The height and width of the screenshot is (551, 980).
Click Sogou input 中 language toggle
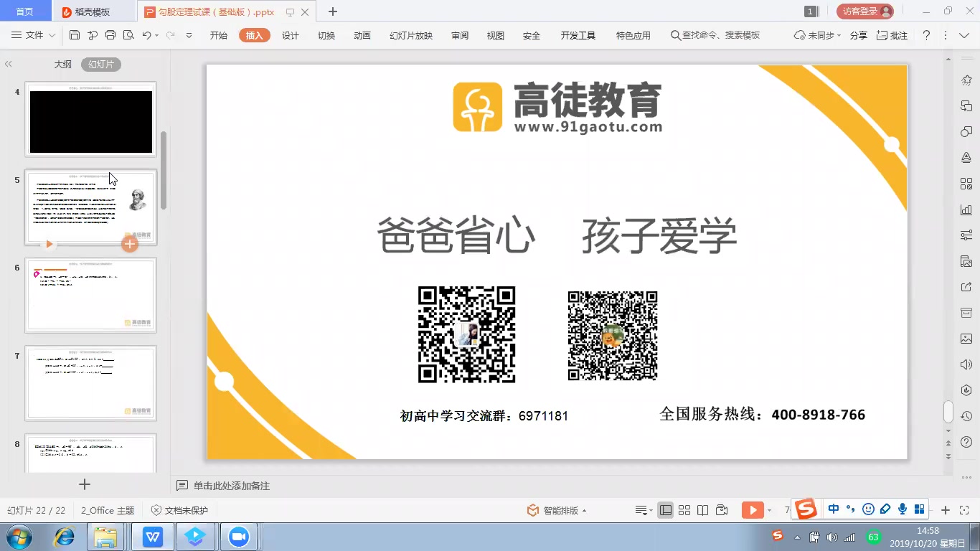[834, 509]
